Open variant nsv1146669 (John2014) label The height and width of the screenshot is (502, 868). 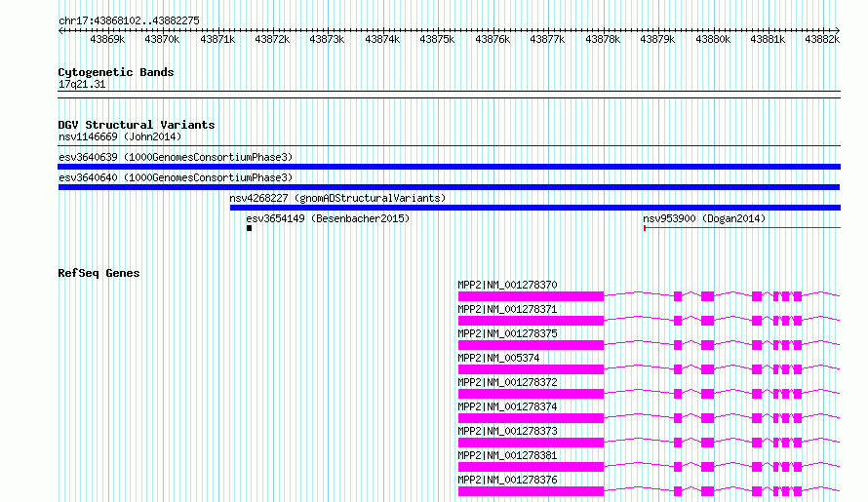point(120,136)
